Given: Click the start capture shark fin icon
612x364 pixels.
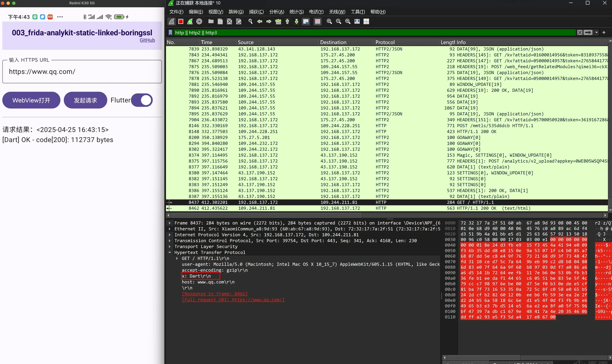Looking at the screenshot, I should click(172, 22).
